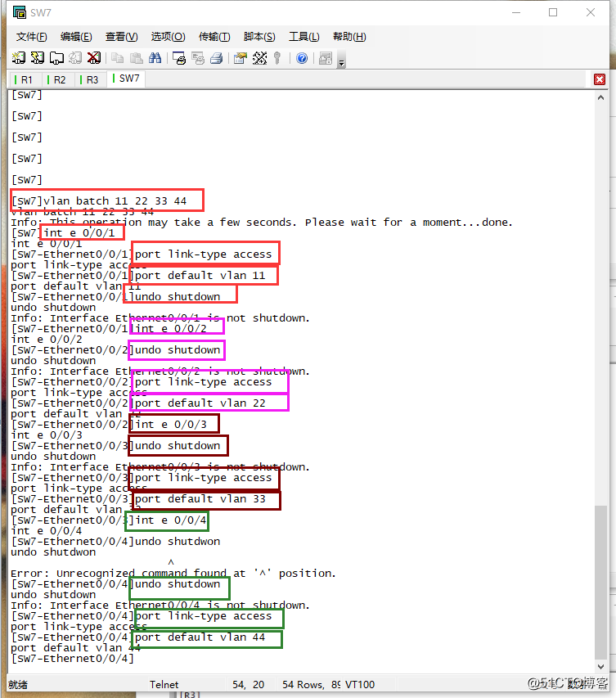The height and width of the screenshot is (698, 616).
Task: Open the 工具(L) menu
Action: pos(304,37)
